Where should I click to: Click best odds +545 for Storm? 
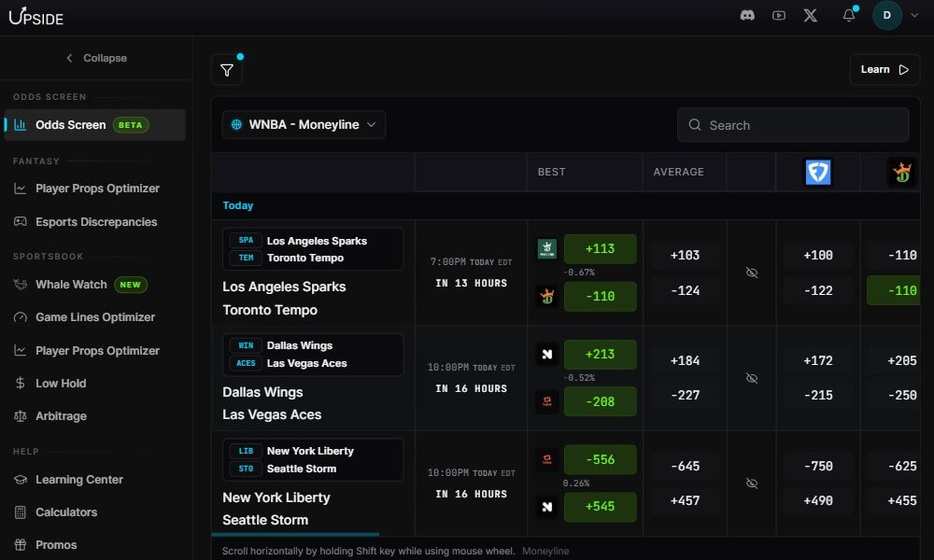point(600,507)
